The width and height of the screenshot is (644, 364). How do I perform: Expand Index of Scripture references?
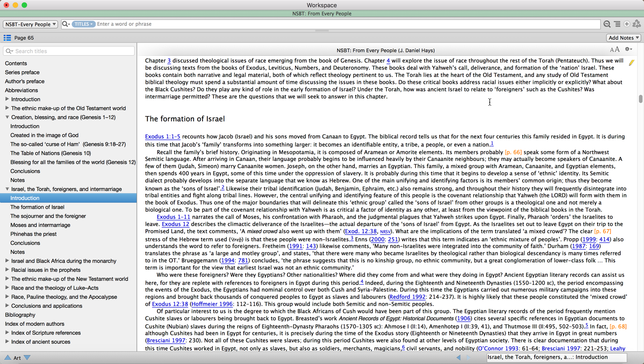7,333
